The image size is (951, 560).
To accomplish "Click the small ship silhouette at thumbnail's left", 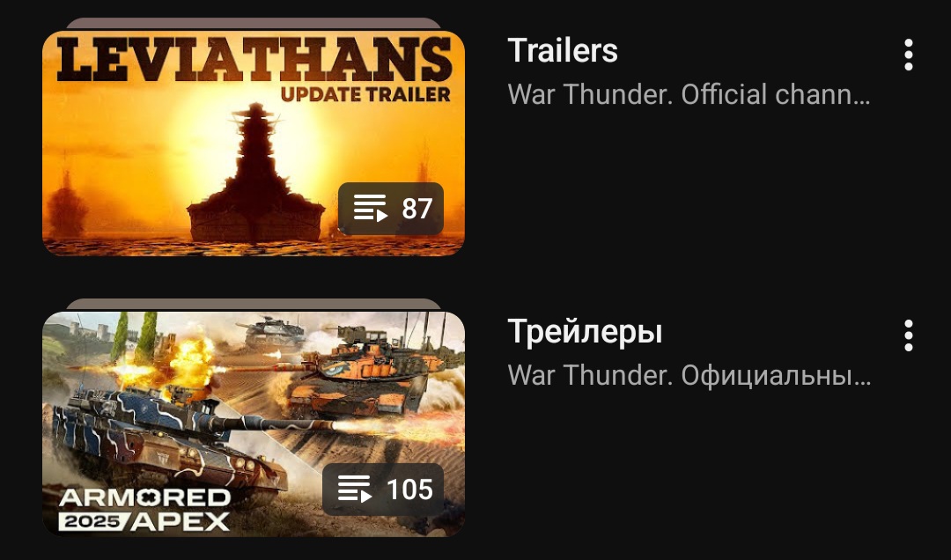I will [x=67, y=204].
